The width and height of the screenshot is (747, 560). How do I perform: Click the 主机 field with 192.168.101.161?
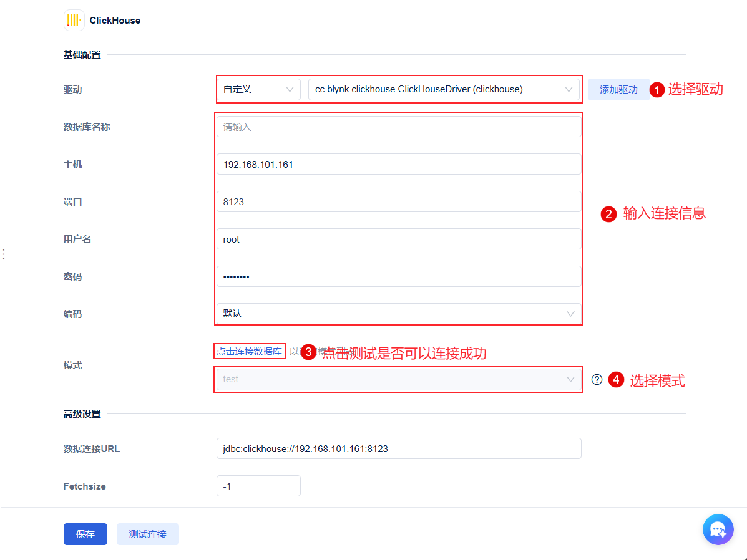pos(399,164)
